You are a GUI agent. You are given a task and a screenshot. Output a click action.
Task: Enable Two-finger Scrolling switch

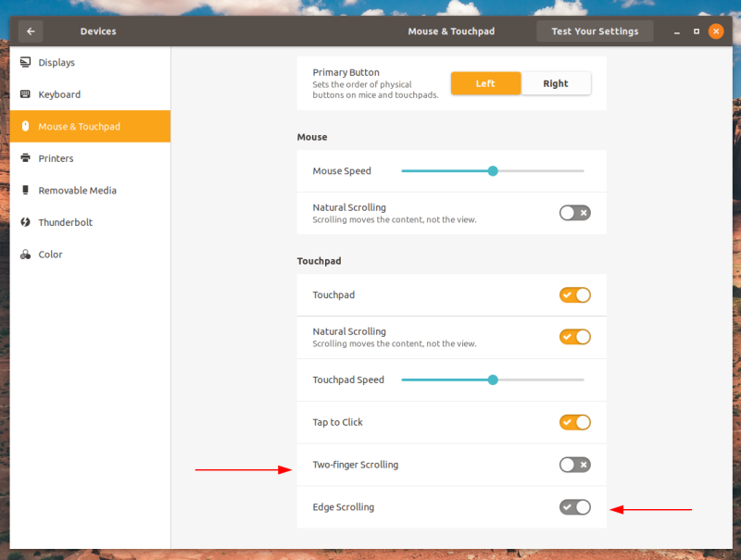[574, 465]
